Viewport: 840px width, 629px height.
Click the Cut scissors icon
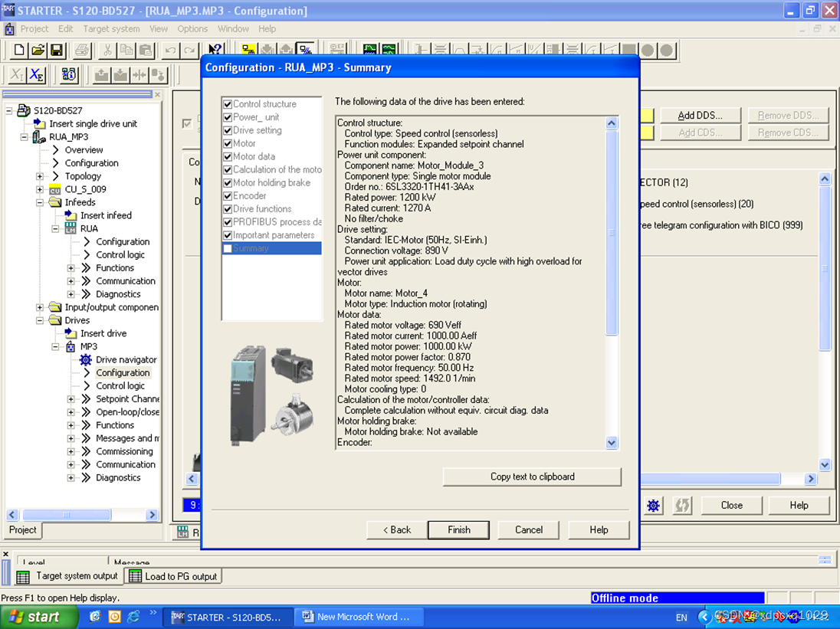[107, 51]
